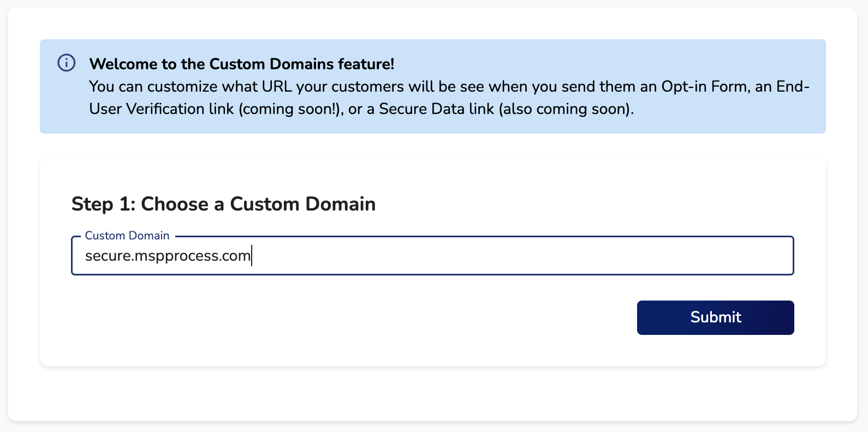Click the "Welcome to the Custom Domains feature!" heading
The image size is (868, 432).
tap(242, 64)
